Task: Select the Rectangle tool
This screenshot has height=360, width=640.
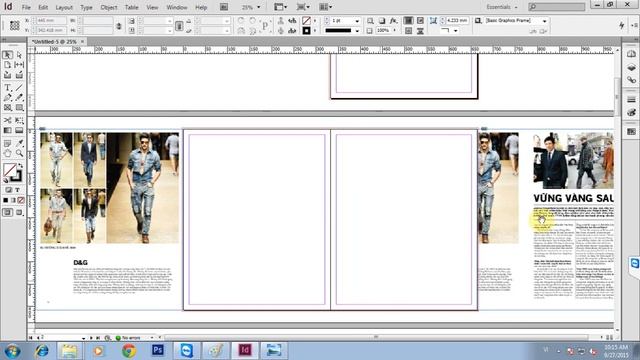Action: coord(19,108)
